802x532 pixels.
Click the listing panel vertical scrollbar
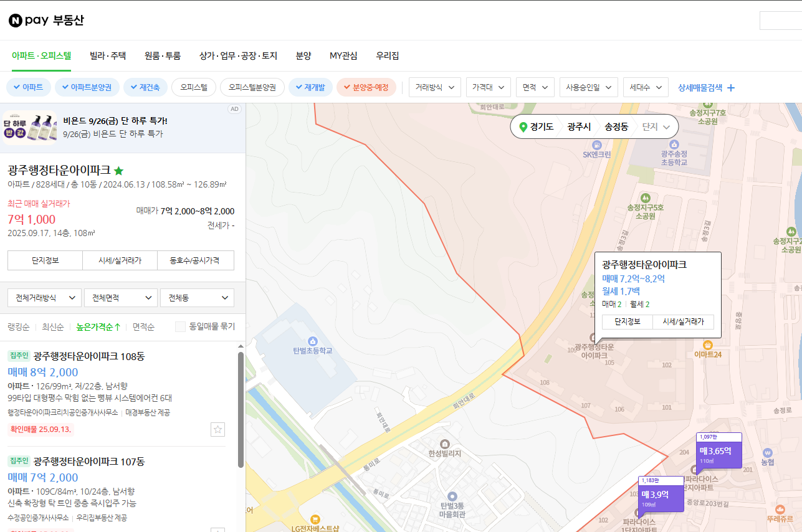[241, 410]
